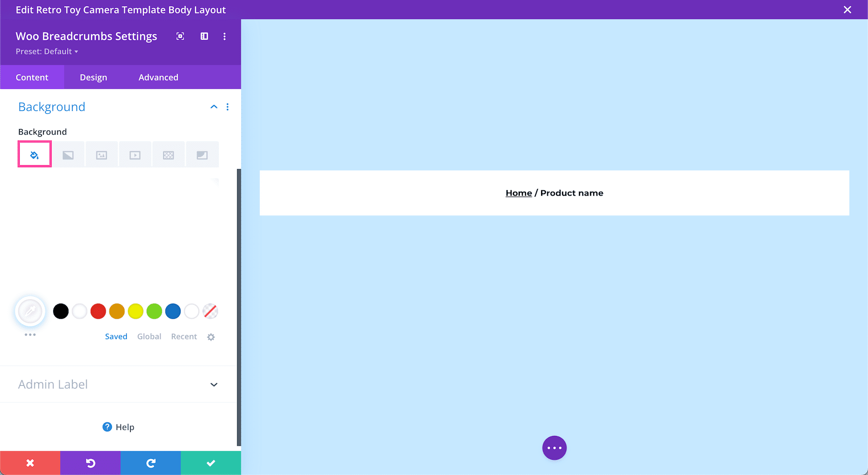Switch to Global color palette
The width and height of the screenshot is (868, 475).
[x=149, y=336]
